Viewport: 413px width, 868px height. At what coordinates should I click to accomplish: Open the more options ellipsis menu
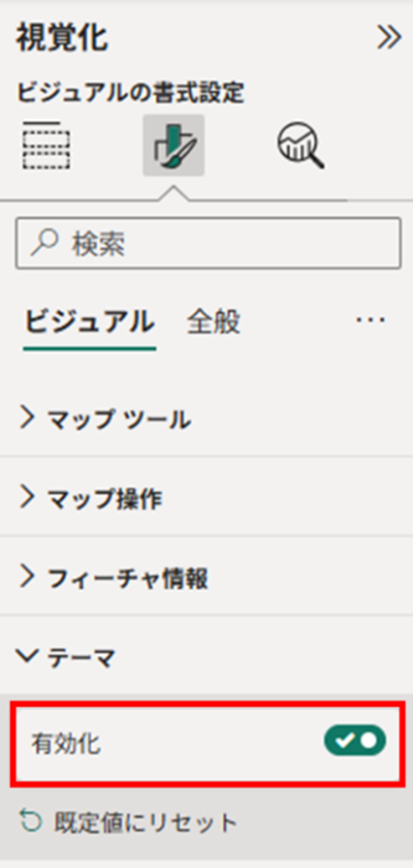[370, 320]
